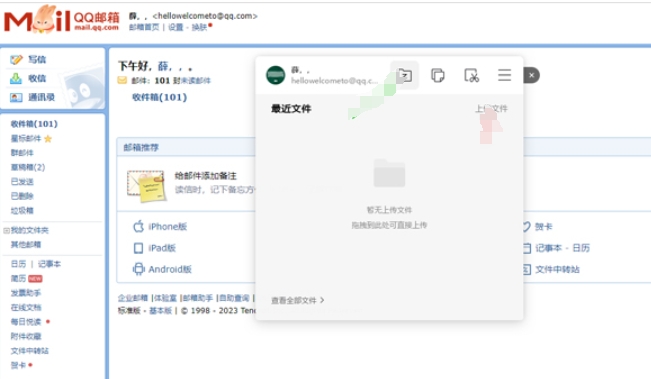
Task: Open 附件收藏 in sidebar
Action: pos(26,336)
